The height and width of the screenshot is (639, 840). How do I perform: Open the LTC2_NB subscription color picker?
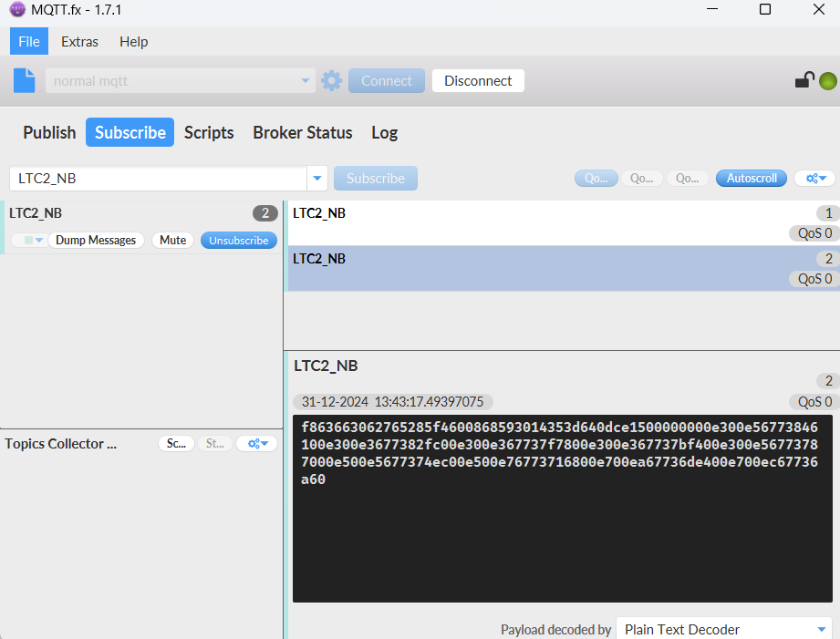click(29, 240)
